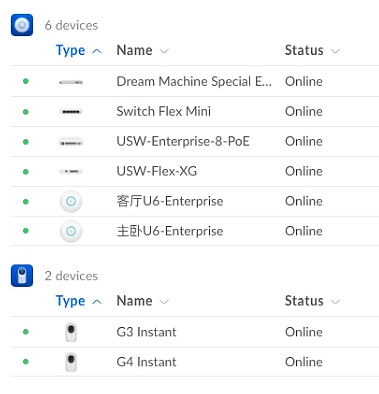Click Online status of 客厅U6-Enterprise
Image resolution: width=379 pixels, height=394 pixels.
[304, 201]
